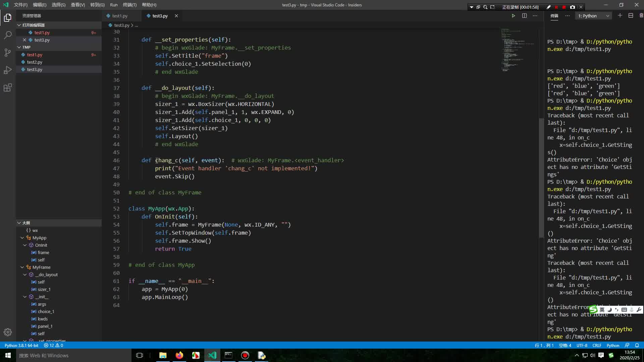Collapse __do_layout in the outline
The height and width of the screenshot is (362, 644).
click(25, 275)
